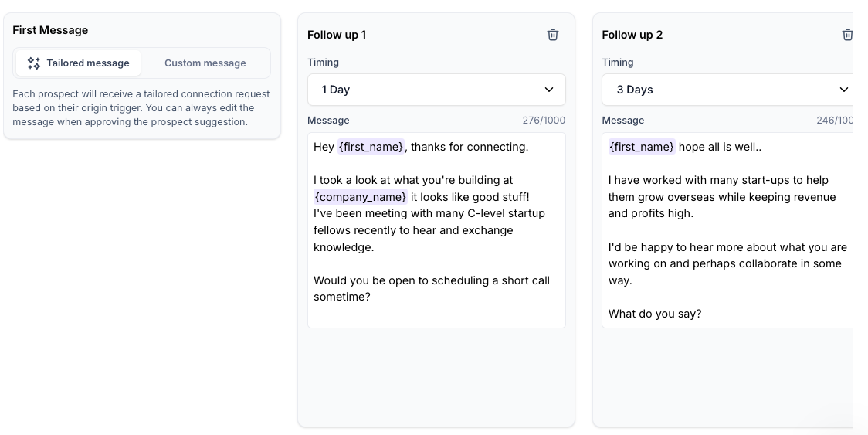The height and width of the screenshot is (435, 868).
Task: Click the {first_name} tag in Follow up 1
Action: (x=371, y=147)
